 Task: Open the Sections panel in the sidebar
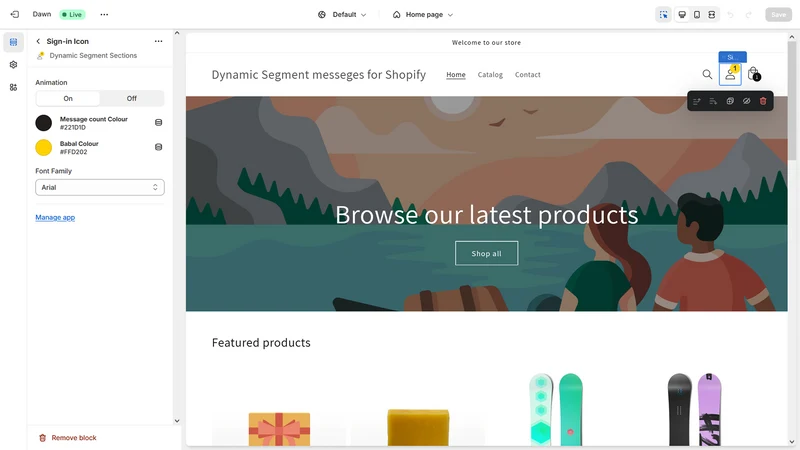13,42
